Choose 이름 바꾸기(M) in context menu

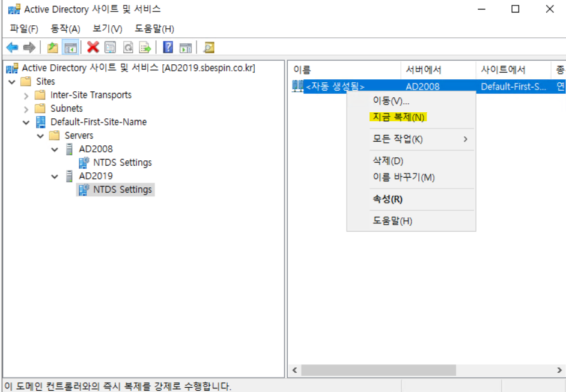[x=412, y=178]
